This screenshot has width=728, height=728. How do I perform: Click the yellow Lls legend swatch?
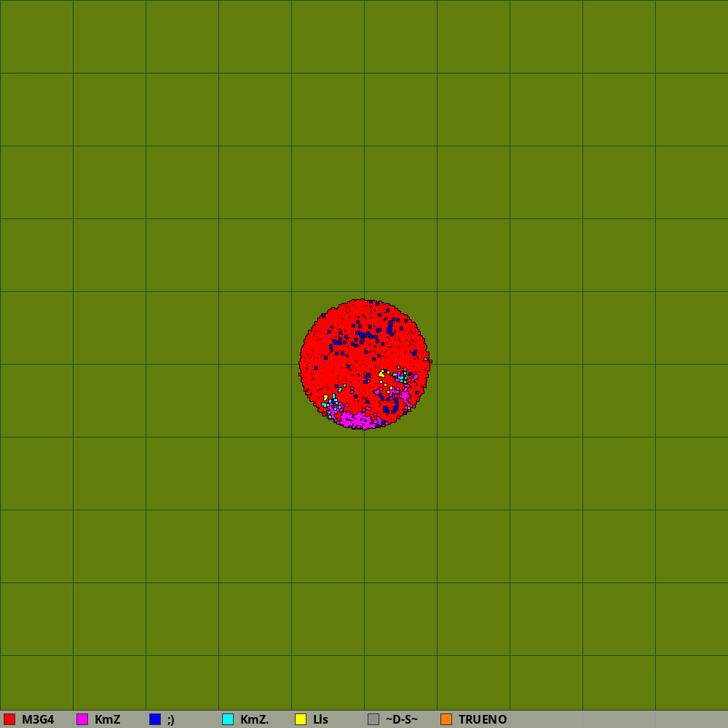click(301, 719)
